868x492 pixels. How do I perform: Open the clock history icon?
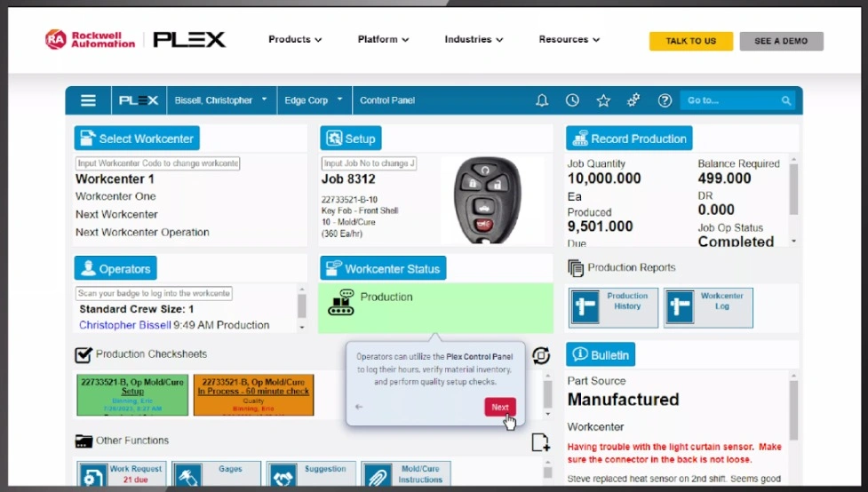click(573, 100)
